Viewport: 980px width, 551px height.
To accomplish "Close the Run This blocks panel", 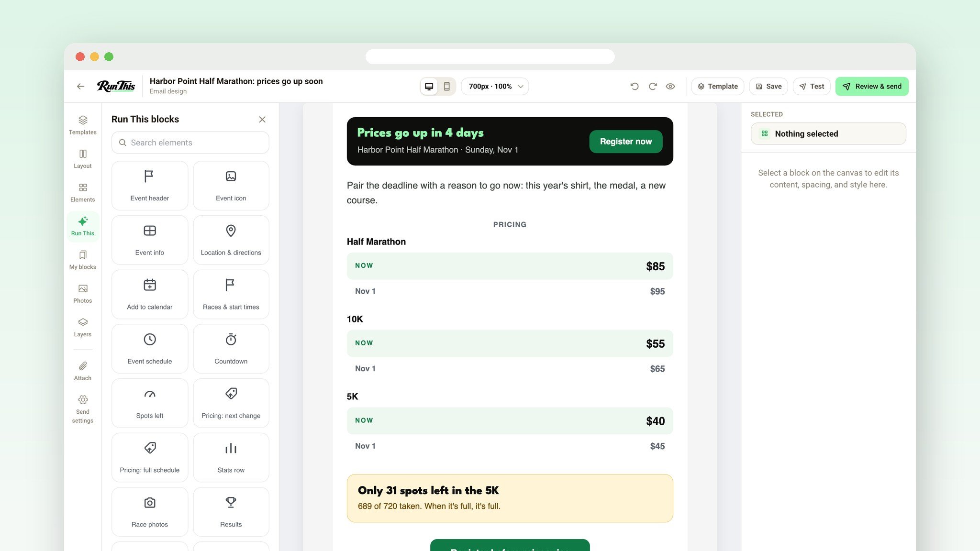I will click(262, 120).
